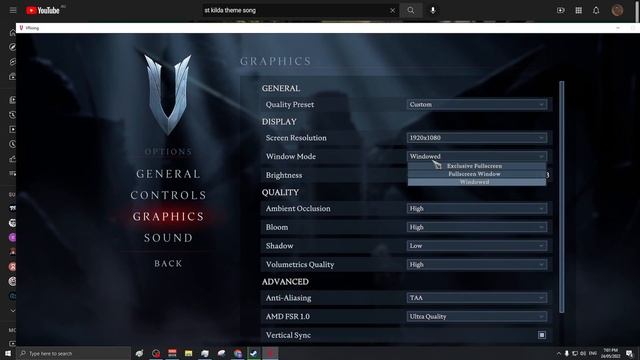Open YouTube History sidebar icon
Screen dimensions: 640x360
coord(13,115)
